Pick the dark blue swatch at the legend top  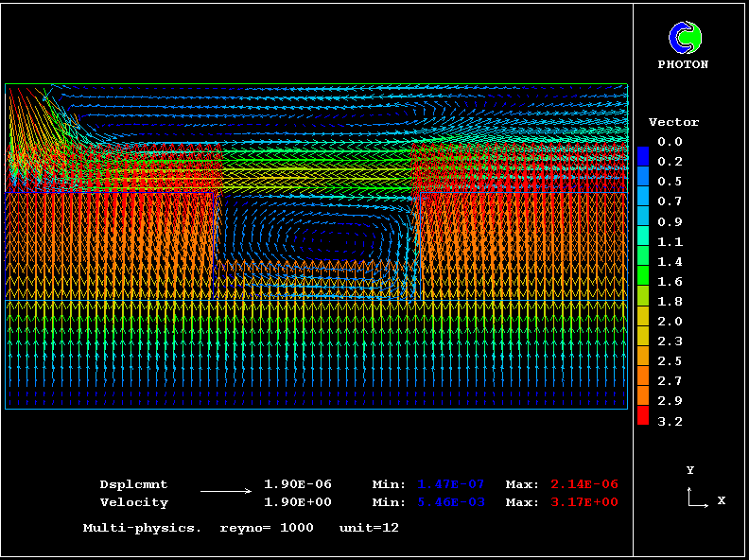click(643, 151)
